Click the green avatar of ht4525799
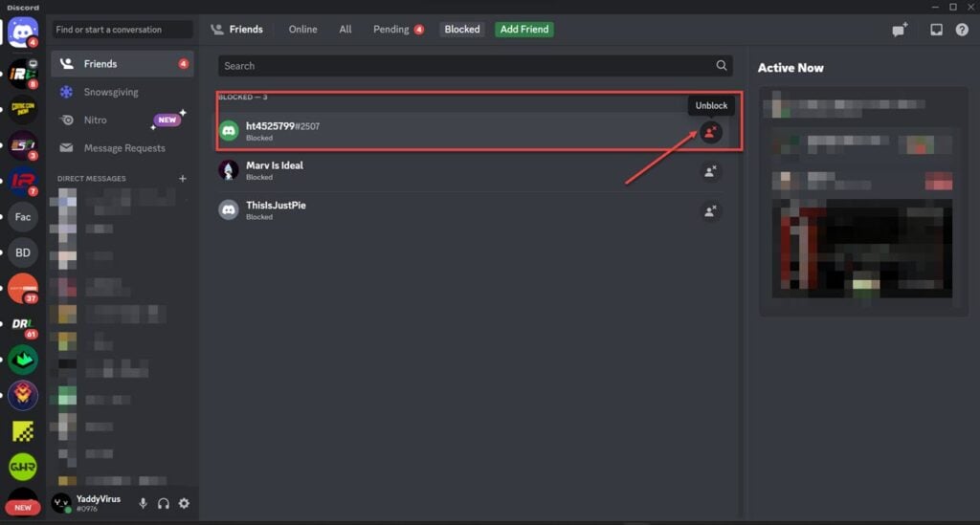This screenshot has width=980, height=525. tap(229, 131)
